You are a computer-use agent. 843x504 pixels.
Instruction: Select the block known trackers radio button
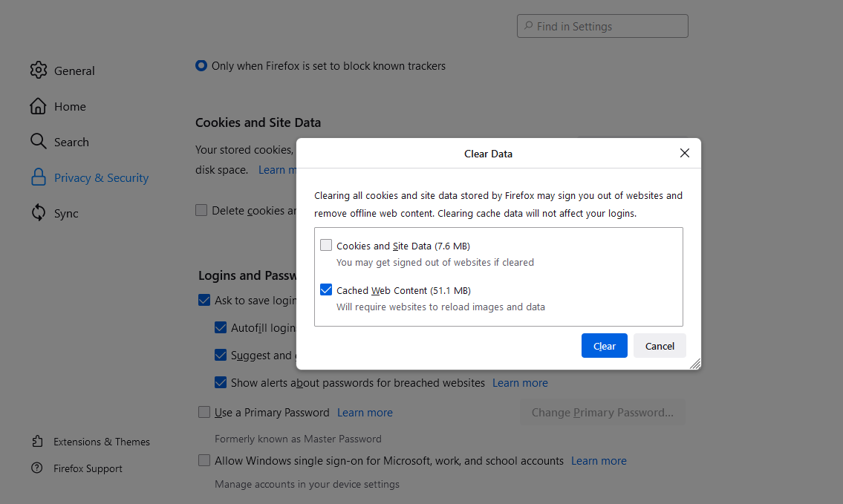point(201,65)
